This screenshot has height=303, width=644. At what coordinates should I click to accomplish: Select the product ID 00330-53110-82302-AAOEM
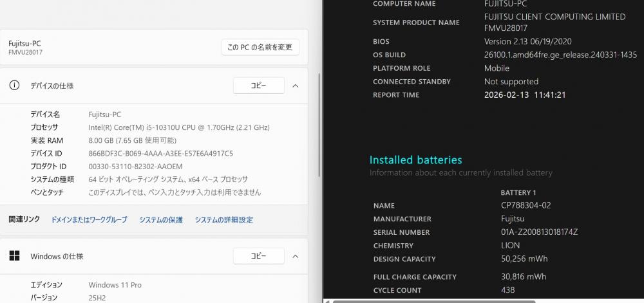coord(135,167)
